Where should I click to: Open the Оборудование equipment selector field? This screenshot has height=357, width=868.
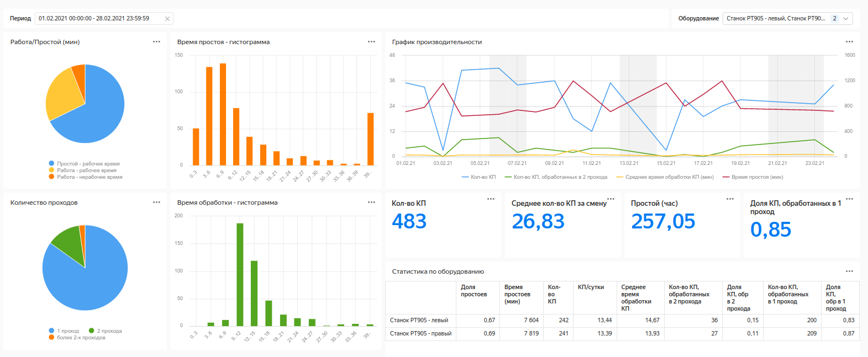coord(775,19)
